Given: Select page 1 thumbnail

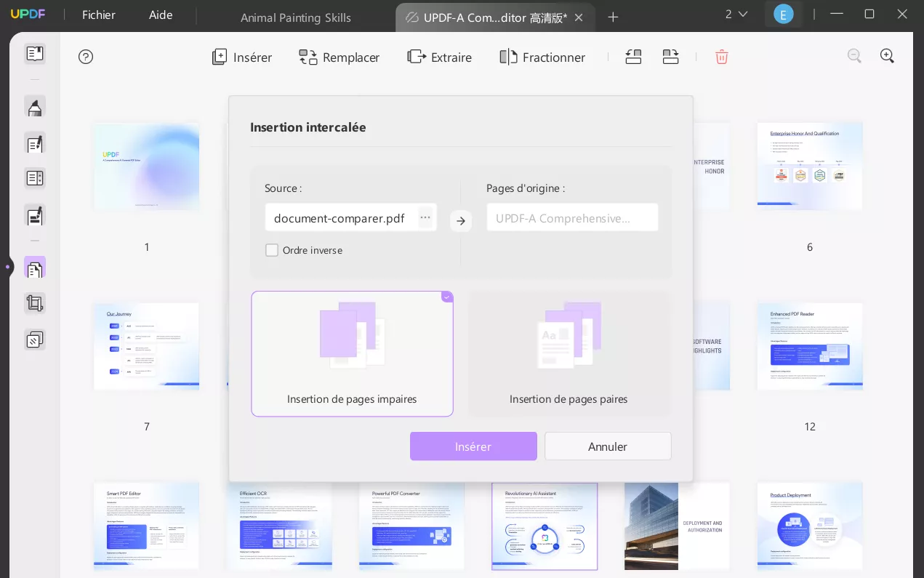Looking at the screenshot, I should point(146,166).
